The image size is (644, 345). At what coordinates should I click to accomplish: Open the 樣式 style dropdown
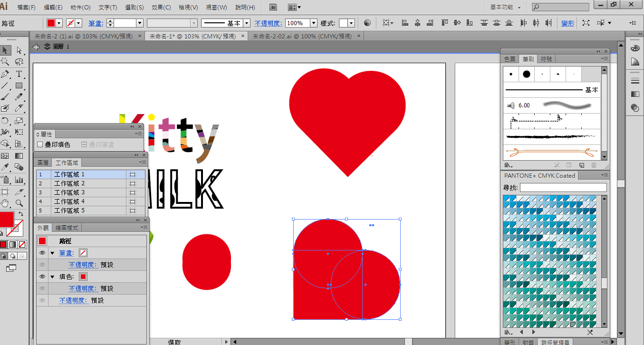[x=351, y=23]
